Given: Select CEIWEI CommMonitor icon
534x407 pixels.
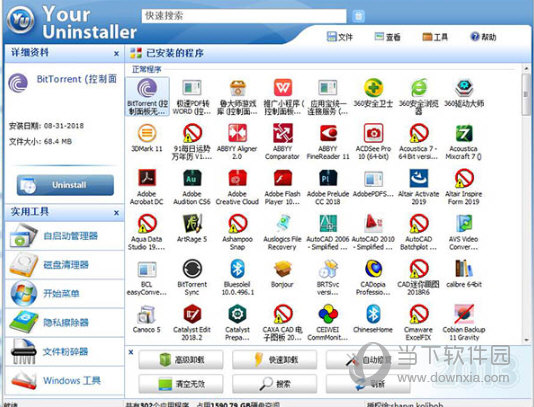Looking at the screenshot, I should click(x=328, y=314).
